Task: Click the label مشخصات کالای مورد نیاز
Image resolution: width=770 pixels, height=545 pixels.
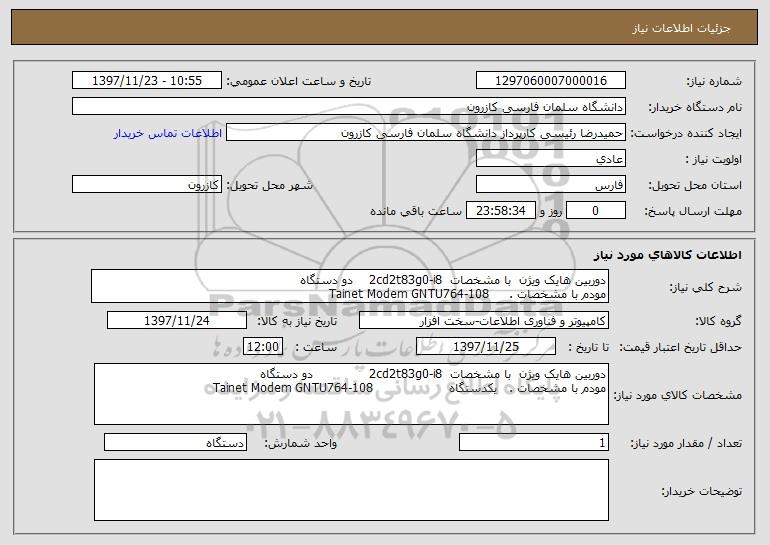Action: point(678,395)
